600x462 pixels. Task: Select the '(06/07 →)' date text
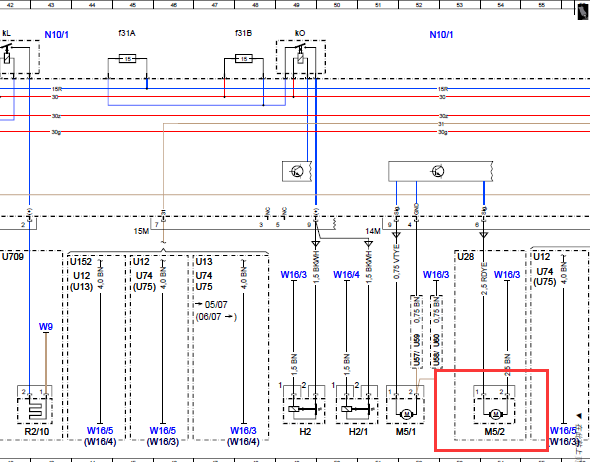pos(216,317)
